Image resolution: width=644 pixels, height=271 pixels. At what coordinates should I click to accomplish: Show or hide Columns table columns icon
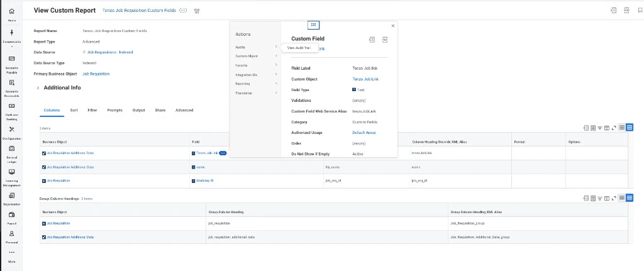click(x=607, y=128)
